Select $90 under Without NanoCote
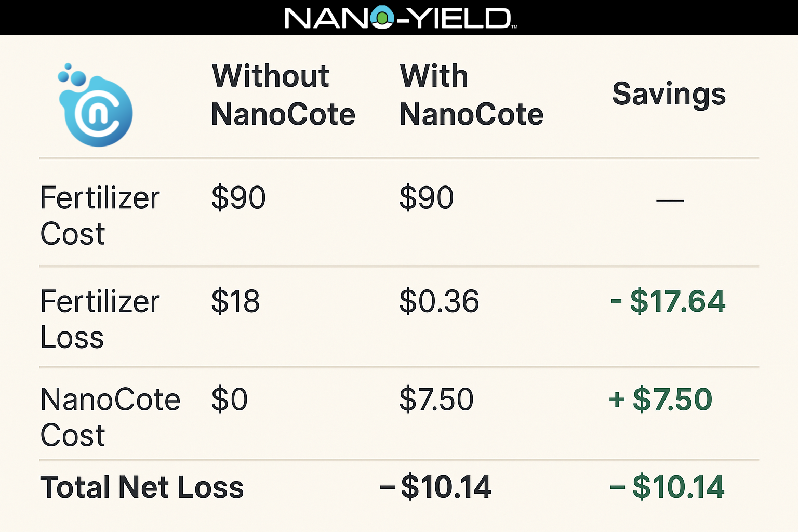This screenshot has height=532, width=798. [238, 197]
